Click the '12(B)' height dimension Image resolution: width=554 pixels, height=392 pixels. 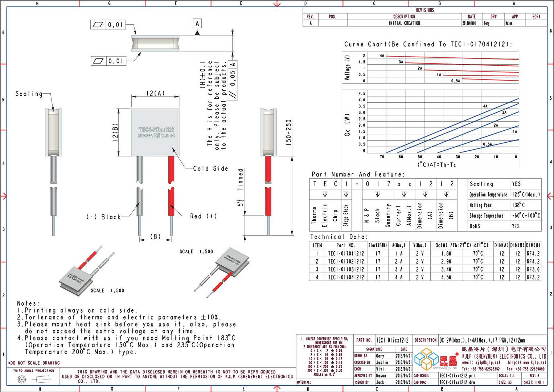click(115, 132)
